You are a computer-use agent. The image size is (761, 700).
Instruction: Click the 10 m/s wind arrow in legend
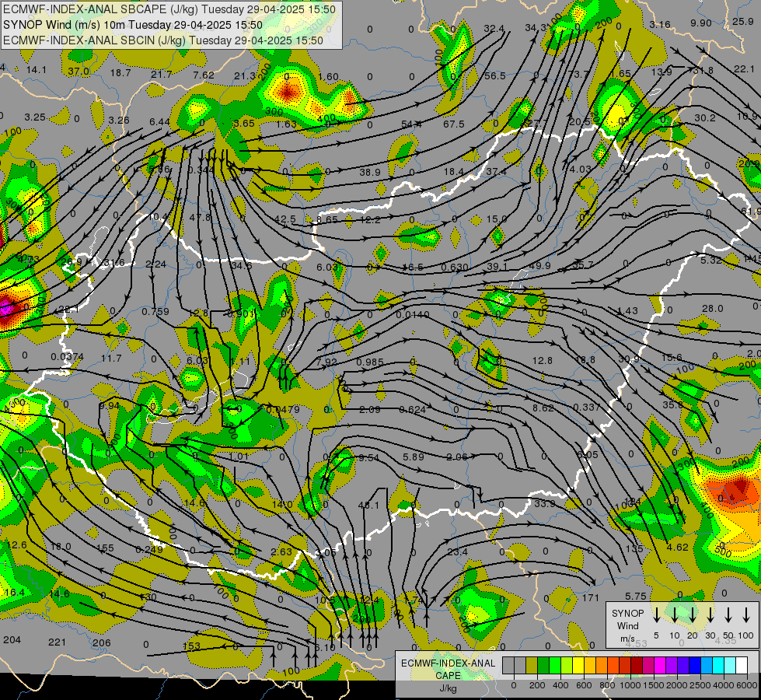674,614
